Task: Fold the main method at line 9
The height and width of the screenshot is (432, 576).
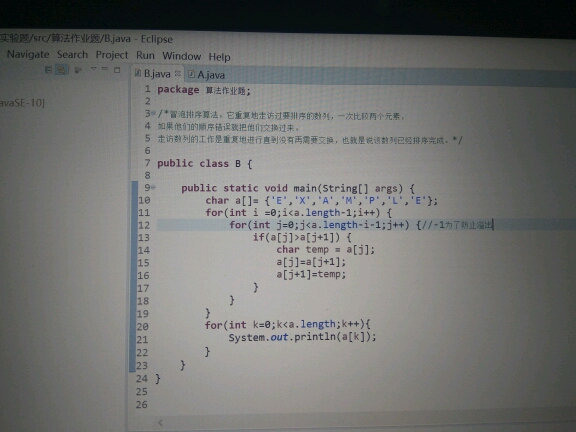Action: 153,187
